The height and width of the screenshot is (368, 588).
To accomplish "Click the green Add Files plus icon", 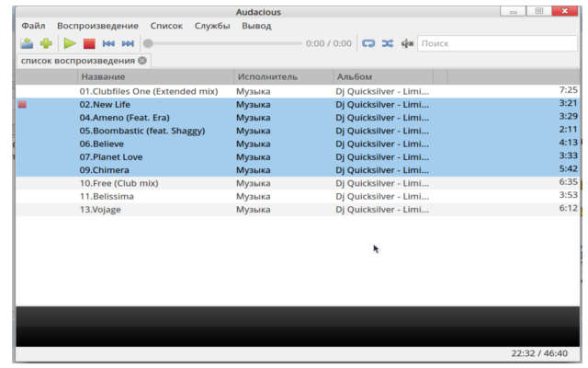I will click(46, 43).
